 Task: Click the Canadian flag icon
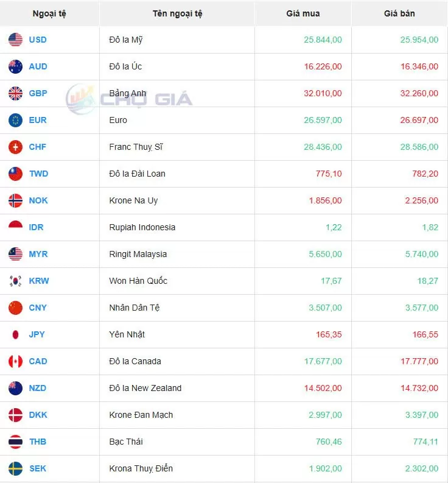pos(15,362)
